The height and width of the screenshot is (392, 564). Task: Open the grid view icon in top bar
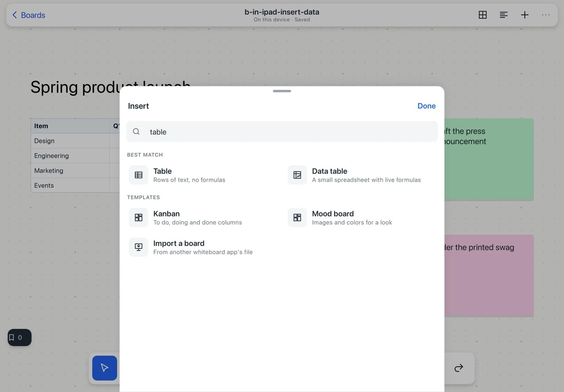click(x=482, y=15)
